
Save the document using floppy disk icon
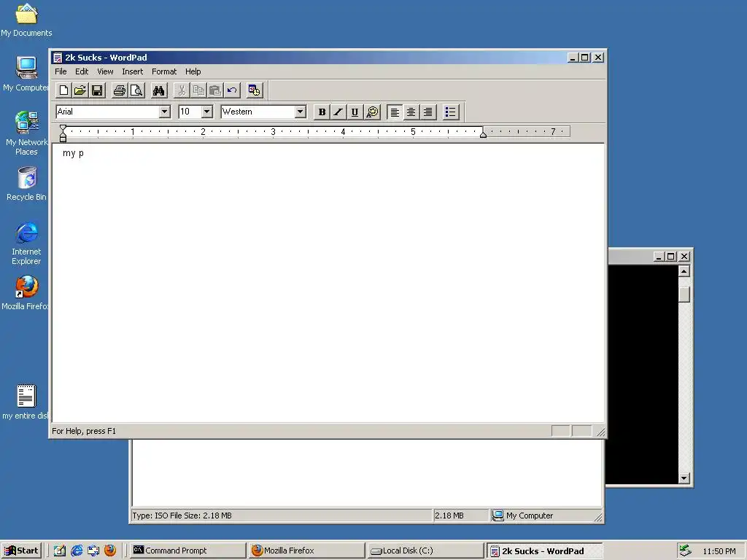97,90
